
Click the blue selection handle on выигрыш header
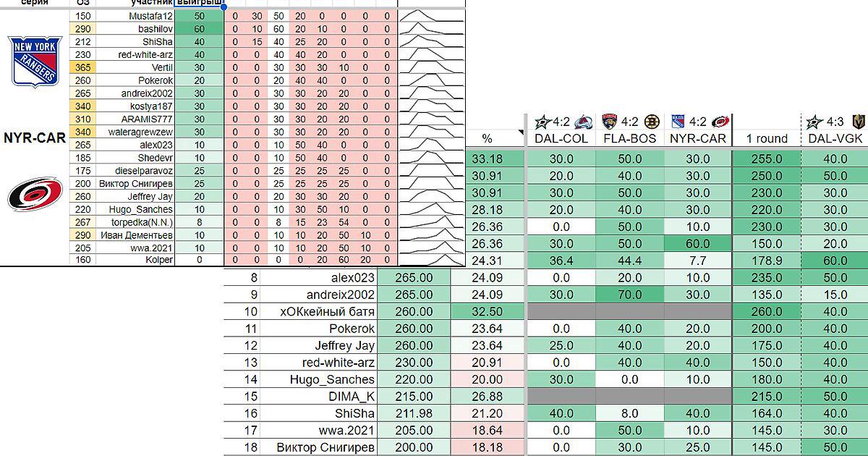click(x=224, y=7)
